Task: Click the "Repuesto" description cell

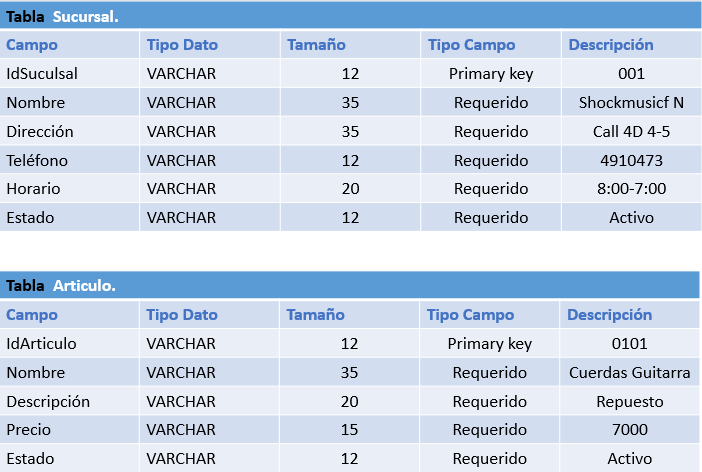Action: pos(630,401)
